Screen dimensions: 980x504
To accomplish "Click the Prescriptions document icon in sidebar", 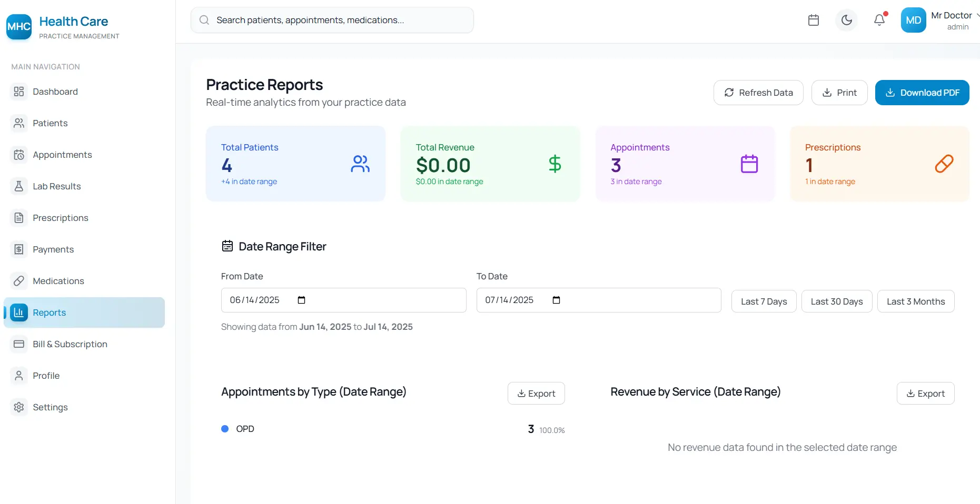I will 19,218.
